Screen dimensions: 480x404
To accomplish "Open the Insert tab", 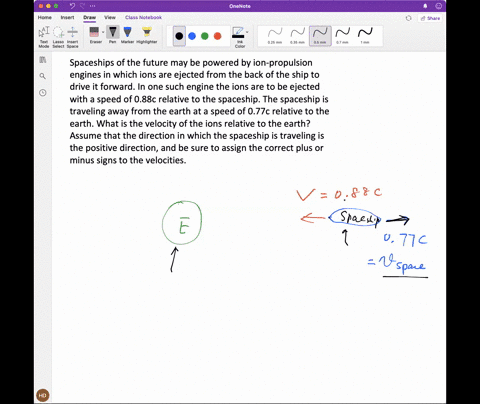I will 67,17.
